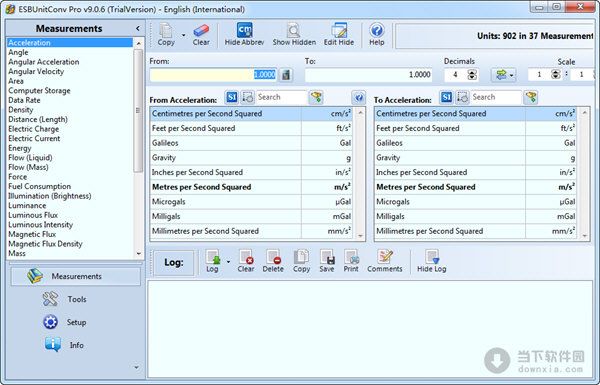The image size is (600, 385).
Task: Open the Copy dropdown arrow in top toolbar
Action: [x=184, y=35]
